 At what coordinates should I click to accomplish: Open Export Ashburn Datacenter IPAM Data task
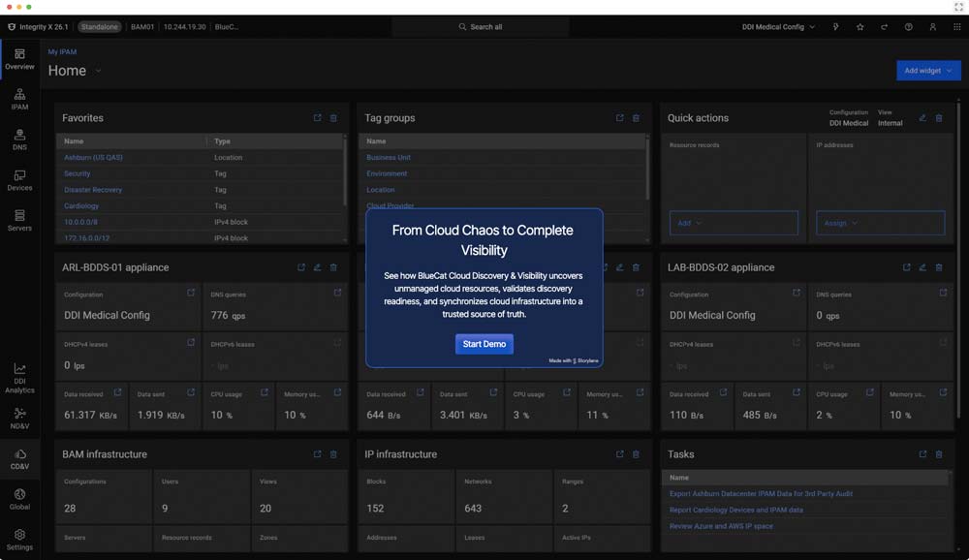coord(761,494)
